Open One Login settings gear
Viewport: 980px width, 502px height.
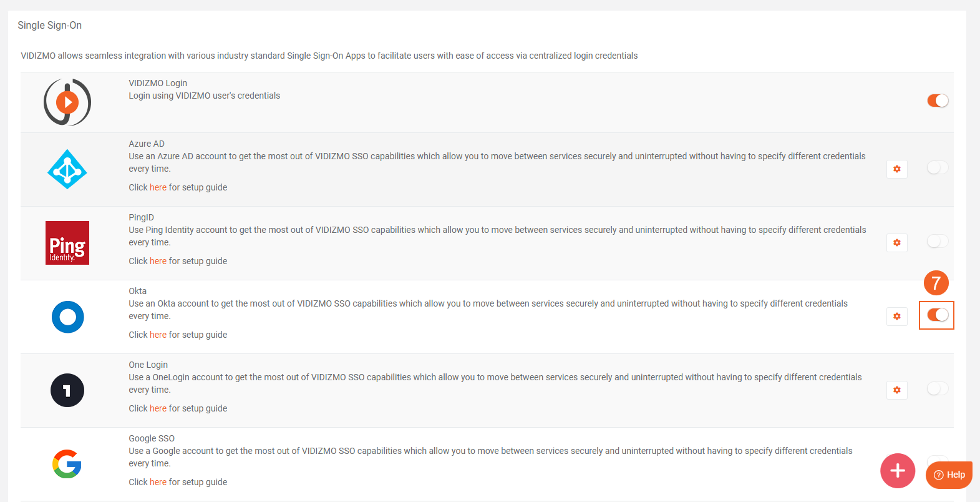click(x=896, y=390)
